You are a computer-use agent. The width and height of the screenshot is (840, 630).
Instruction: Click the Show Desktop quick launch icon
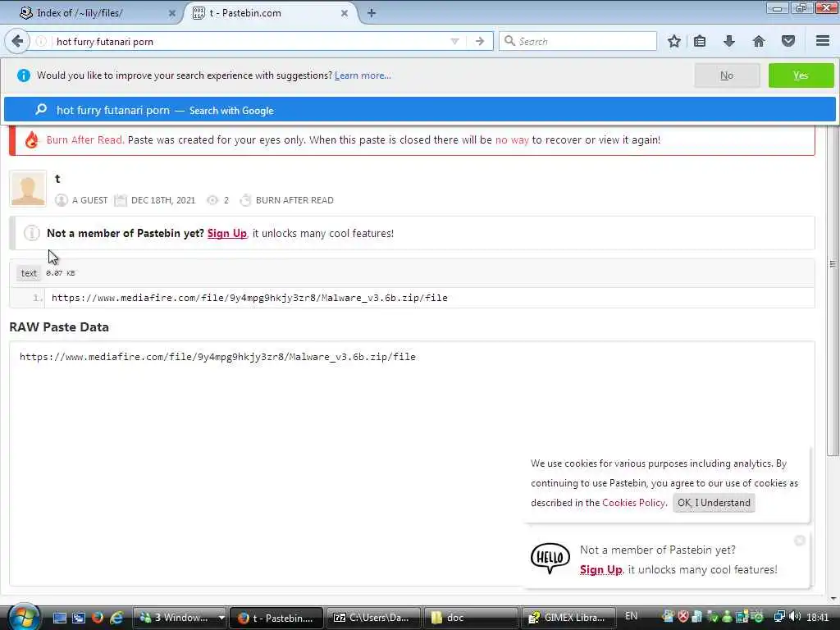[59, 618]
